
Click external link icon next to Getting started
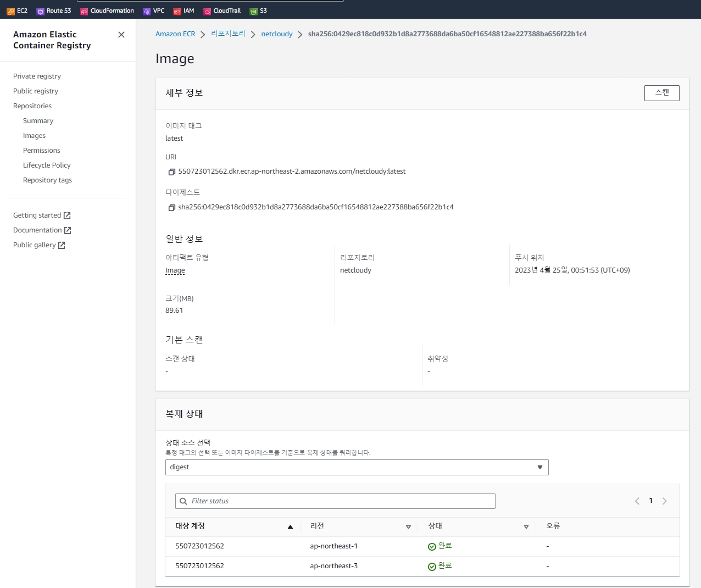pos(67,215)
